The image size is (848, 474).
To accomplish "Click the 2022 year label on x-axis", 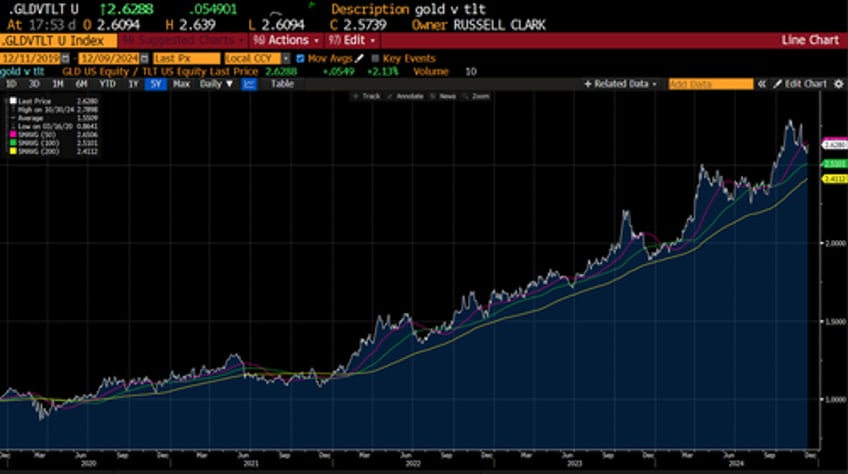I will [x=413, y=464].
